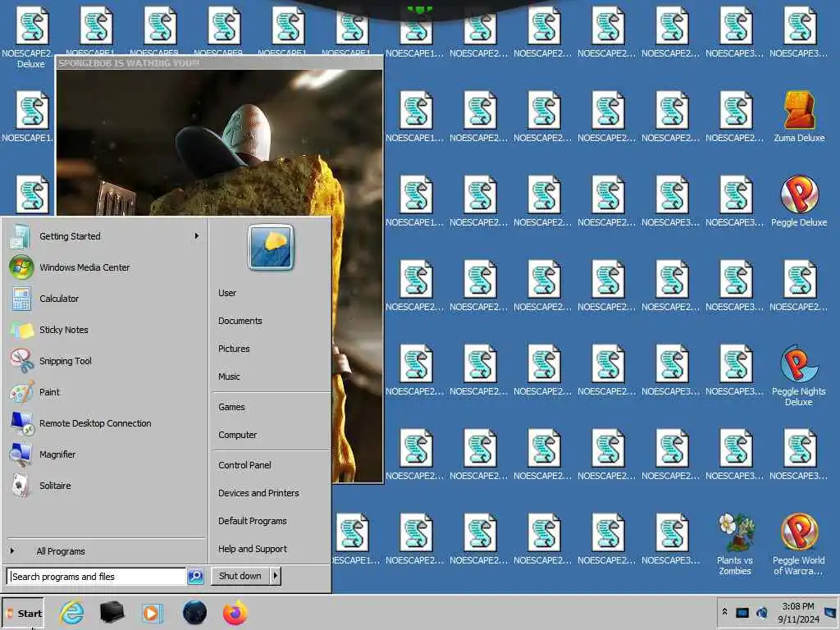Open Default Programs
This screenshot has width=840, height=630.
click(x=253, y=521)
